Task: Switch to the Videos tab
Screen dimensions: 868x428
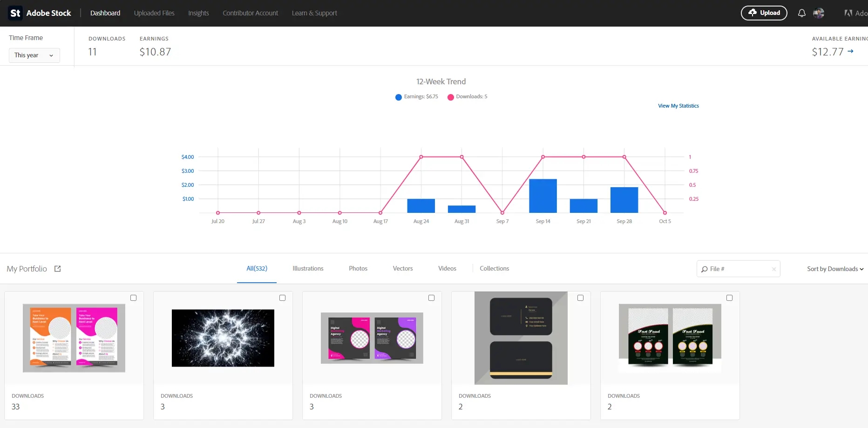Action: click(447, 269)
